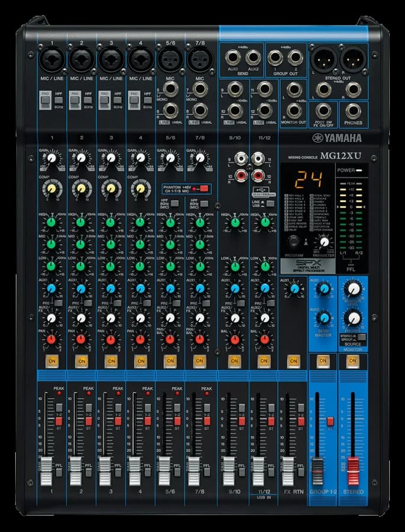Click the AUX1 SEND output jack

(x=233, y=57)
